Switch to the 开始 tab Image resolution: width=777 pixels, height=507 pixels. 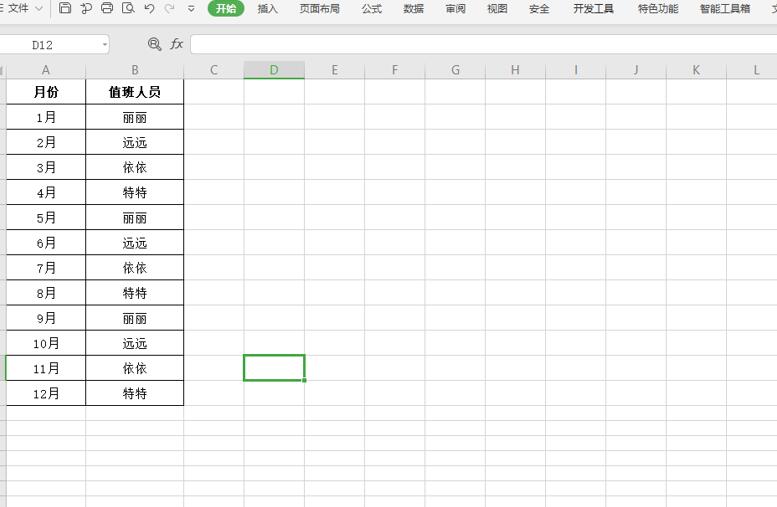226,8
